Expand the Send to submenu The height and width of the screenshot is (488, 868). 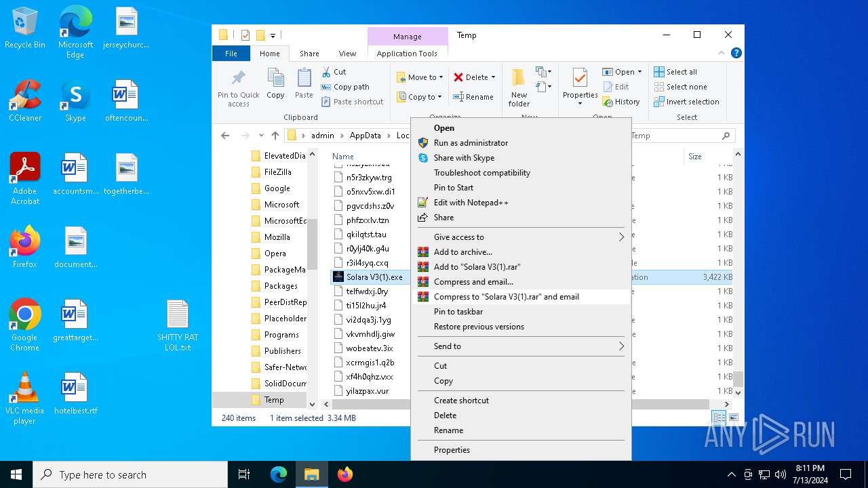click(521, 346)
